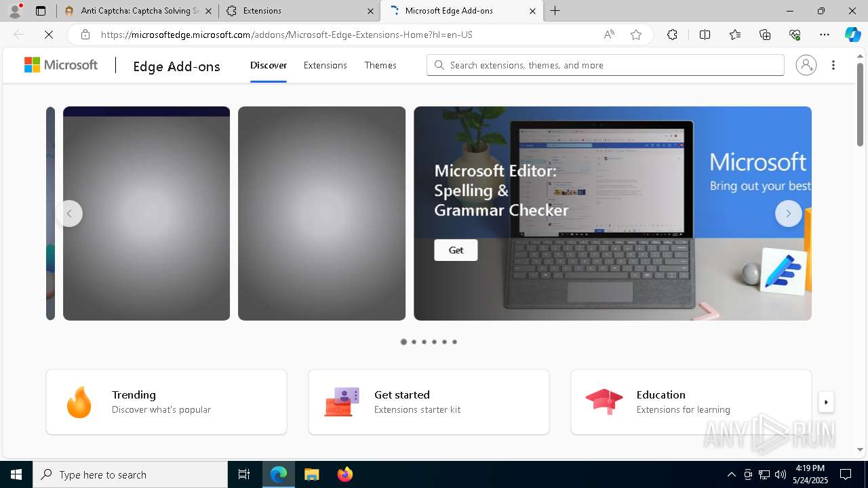Open the add-ons page more options menu
Screen dimensions: 868x488
[833, 65]
